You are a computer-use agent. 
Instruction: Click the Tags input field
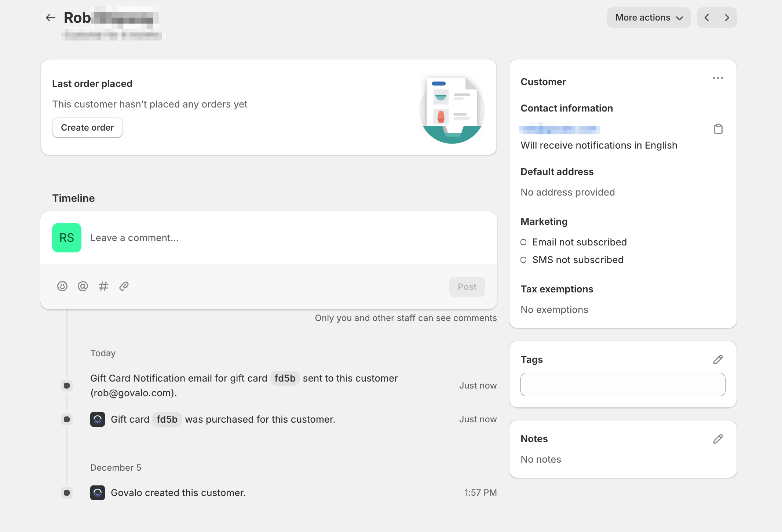click(x=622, y=385)
